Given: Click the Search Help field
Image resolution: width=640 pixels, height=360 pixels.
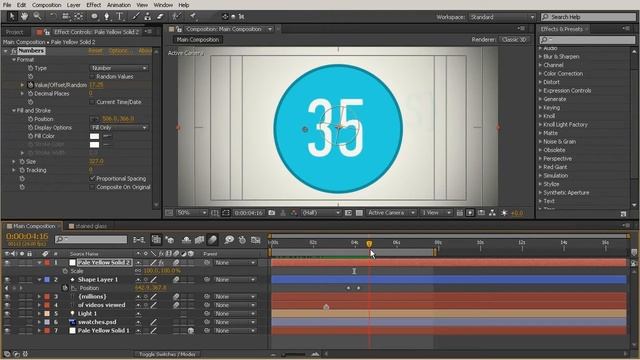Looking at the screenshot, I should 589,17.
